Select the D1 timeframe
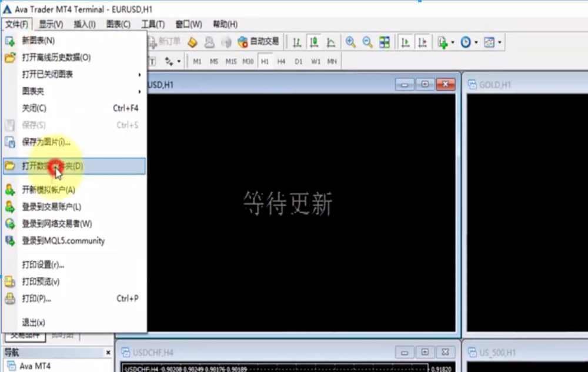This screenshot has height=372, width=588. pos(299,61)
